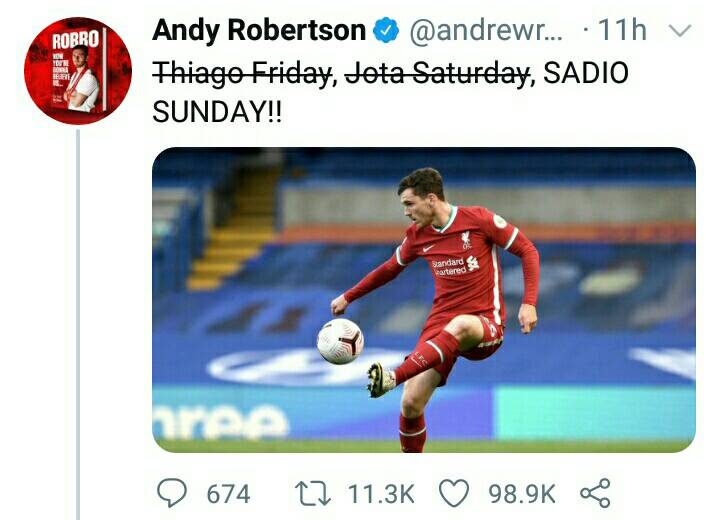Open the attached football photo
Image resolution: width=720 pixels, height=520 pixels.
424,300
